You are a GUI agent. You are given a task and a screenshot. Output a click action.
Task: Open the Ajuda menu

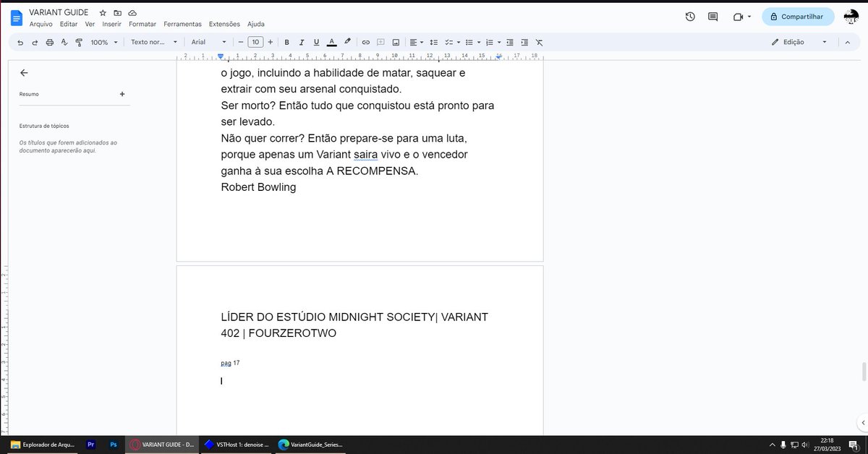click(x=256, y=24)
